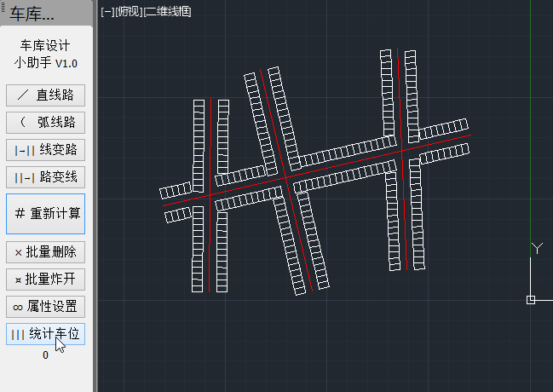This screenshot has width=553, height=392.
Task: Click the 直线路 straight road button
Action: (x=45, y=95)
